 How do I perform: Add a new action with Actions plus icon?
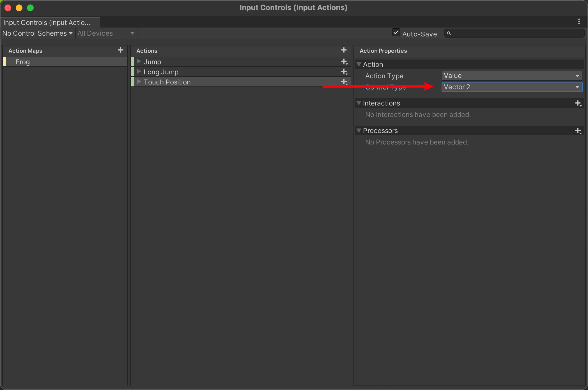click(x=344, y=50)
